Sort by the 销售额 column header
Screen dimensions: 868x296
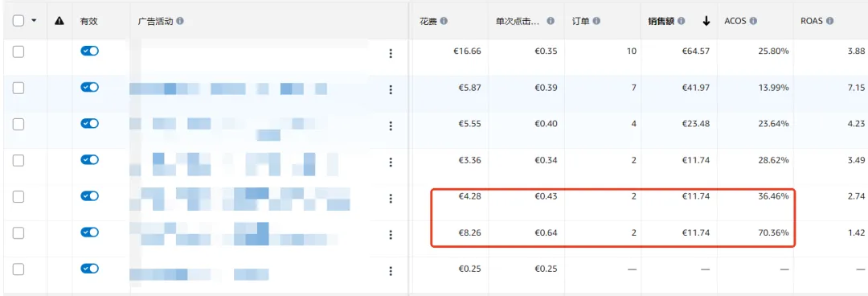[x=661, y=21]
